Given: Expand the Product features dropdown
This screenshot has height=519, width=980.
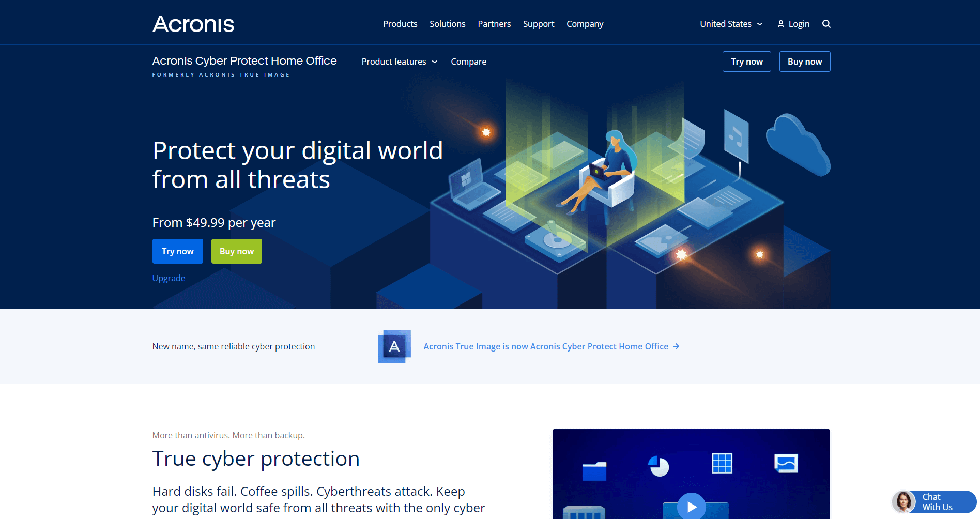Looking at the screenshot, I should 400,62.
